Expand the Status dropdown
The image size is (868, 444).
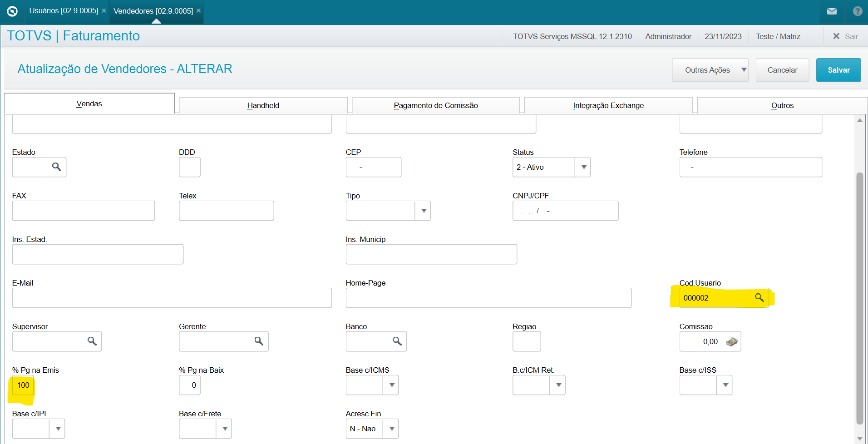point(583,167)
